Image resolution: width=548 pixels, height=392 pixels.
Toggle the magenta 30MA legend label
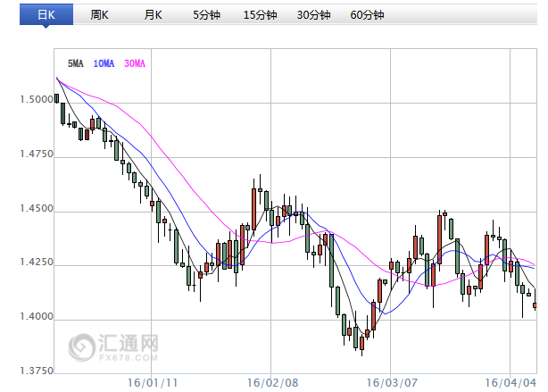pos(135,63)
